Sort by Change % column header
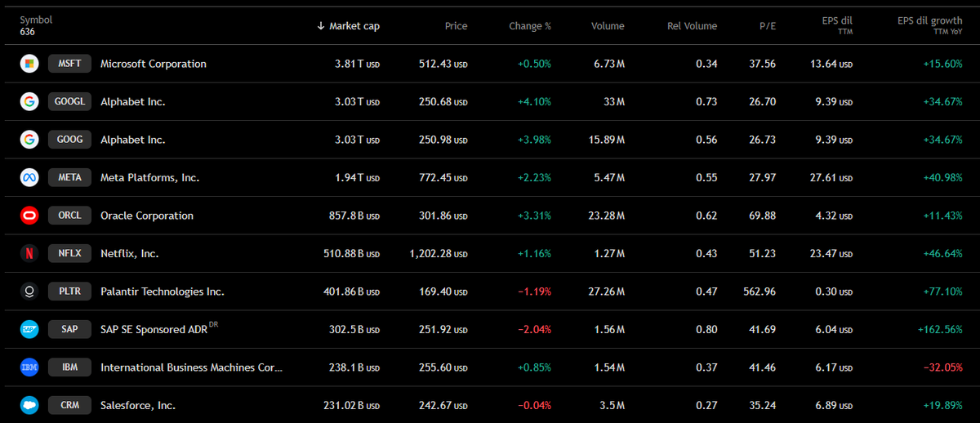Image resolution: width=980 pixels, height=423 pixels. point(530,26)
